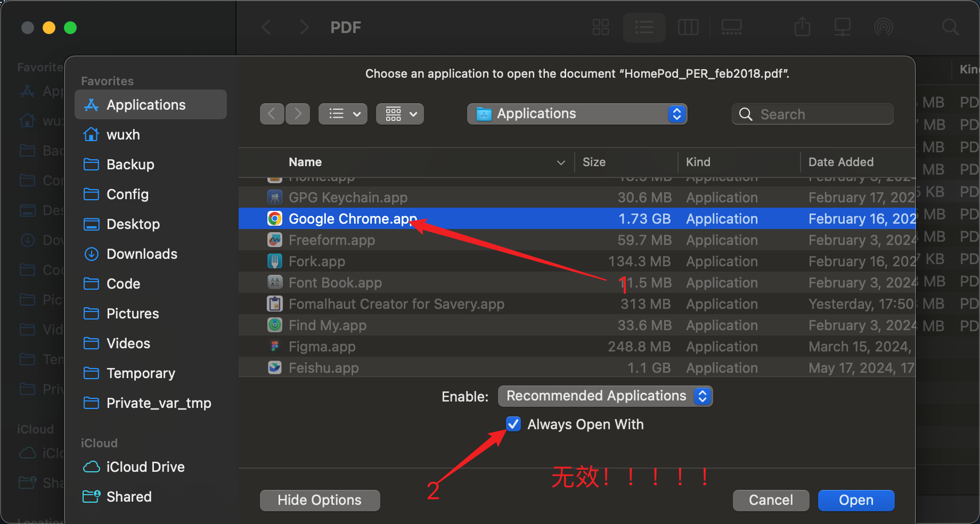The height and width of the screenshot is (524, 980).
Task: Click the Figma app icon
Action: pyautogui.click(x=275, y=347)
